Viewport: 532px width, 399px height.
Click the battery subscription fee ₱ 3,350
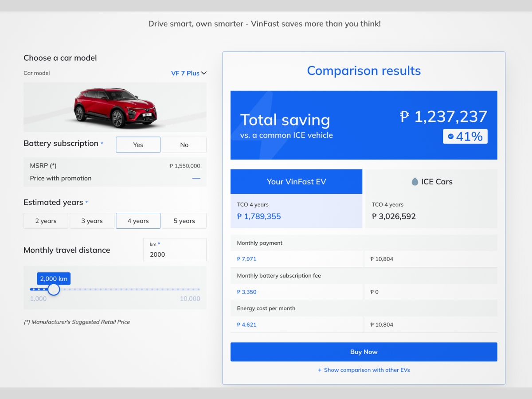pyautogui.click(x=246, y=292)
